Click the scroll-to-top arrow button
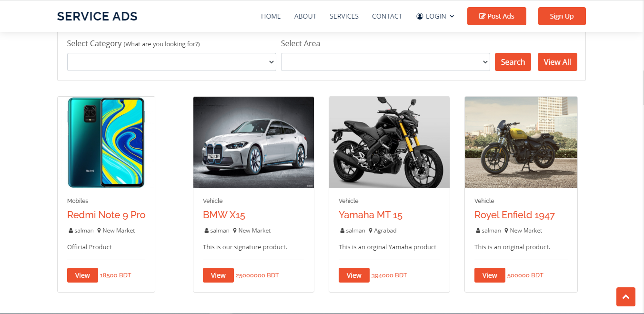The width and height of the screenshot is (644, 314). click(626, 297)
